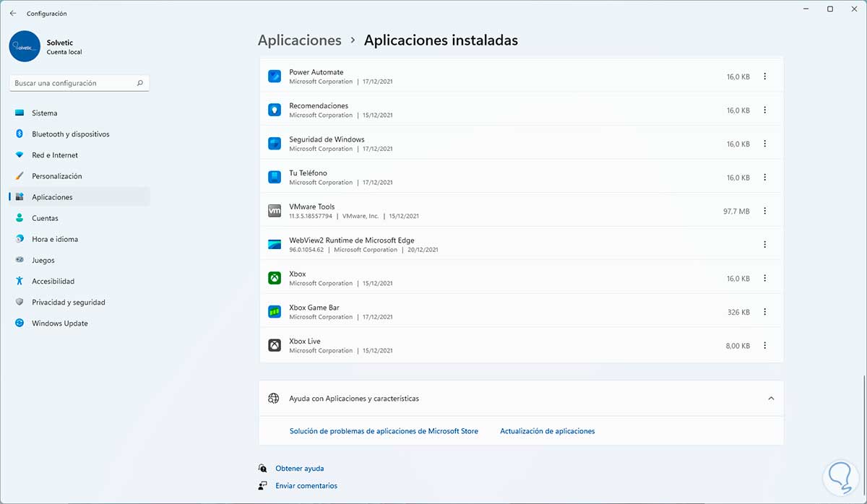Click Aplicaciones breadcrumb link

tap(300, 40)
